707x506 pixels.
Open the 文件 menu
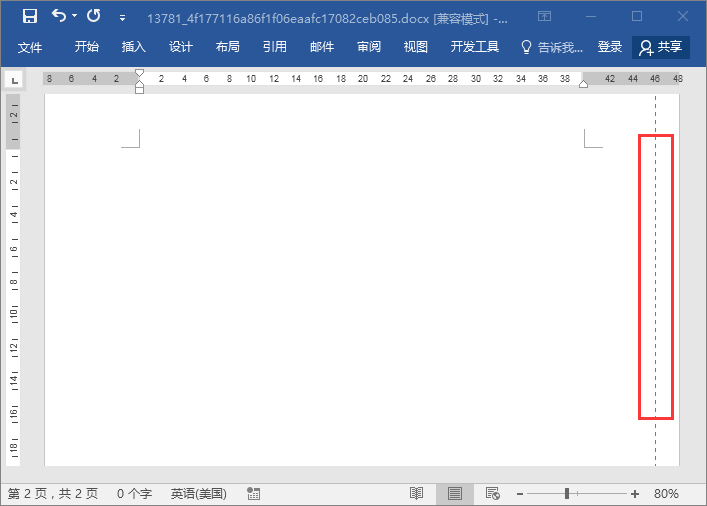pos(30,47)
